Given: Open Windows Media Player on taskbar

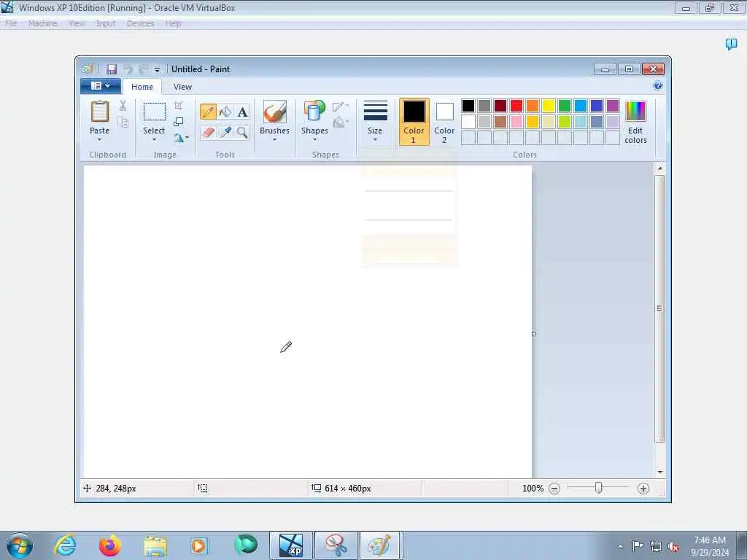Looking at the screenshot, I should pos(199,545).
